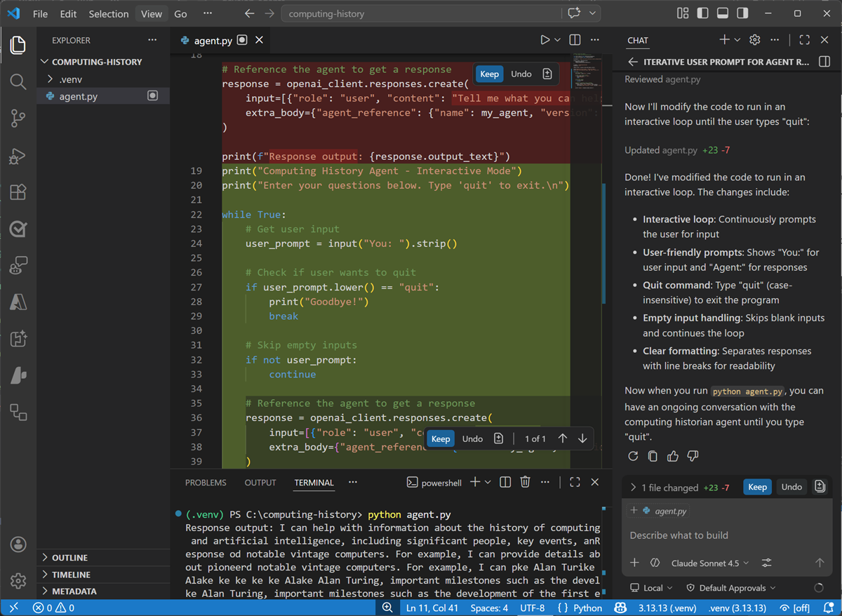The width and height of the screenshot is (842, 616).
Task: Open Source Control in the activity bar
Action: click(x=18, y=119)
